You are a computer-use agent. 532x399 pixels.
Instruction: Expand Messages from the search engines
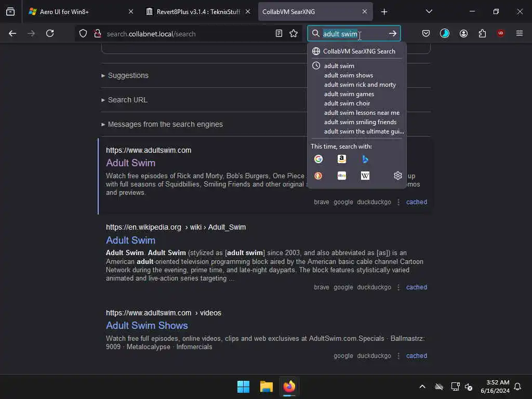pos(162,124)
